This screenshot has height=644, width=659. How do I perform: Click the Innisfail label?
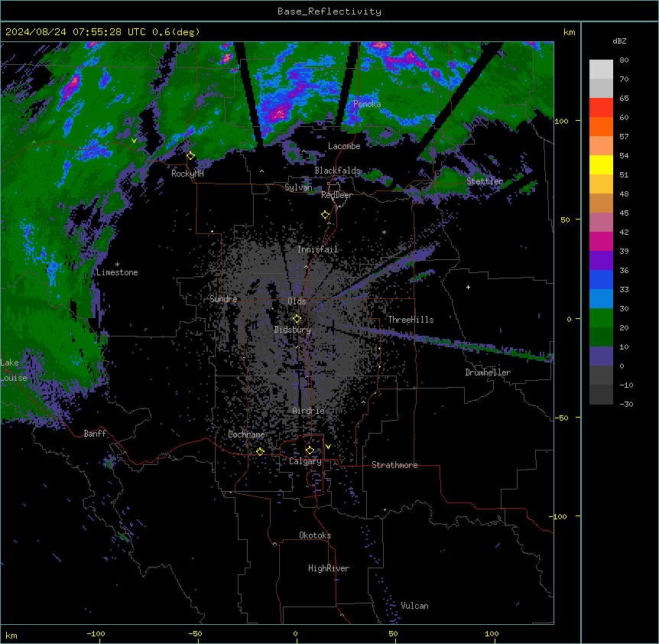[318, 249]
